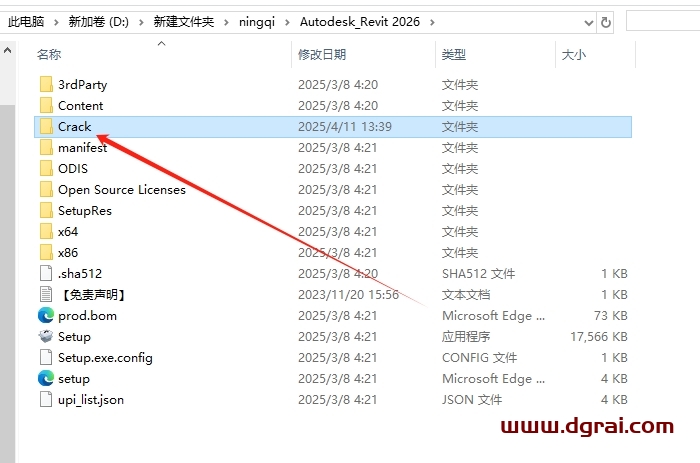Select the Setup application installer icon
The image size is (700, 463).
click(46, 336)
